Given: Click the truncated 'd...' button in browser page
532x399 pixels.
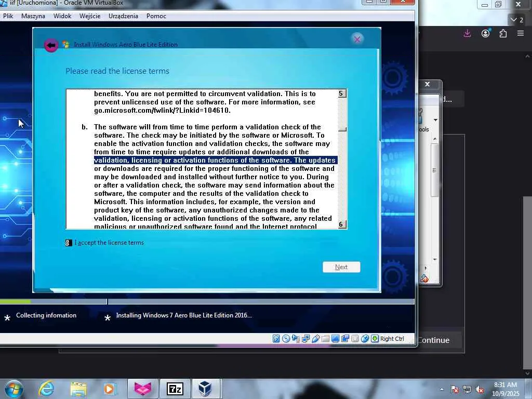Looking at the screenshot, I should [x=453, y=99].
